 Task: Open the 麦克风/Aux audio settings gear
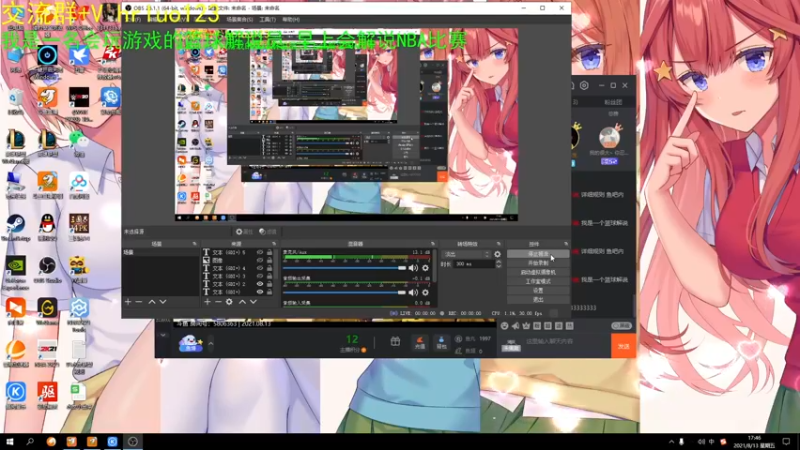point(425,268)
